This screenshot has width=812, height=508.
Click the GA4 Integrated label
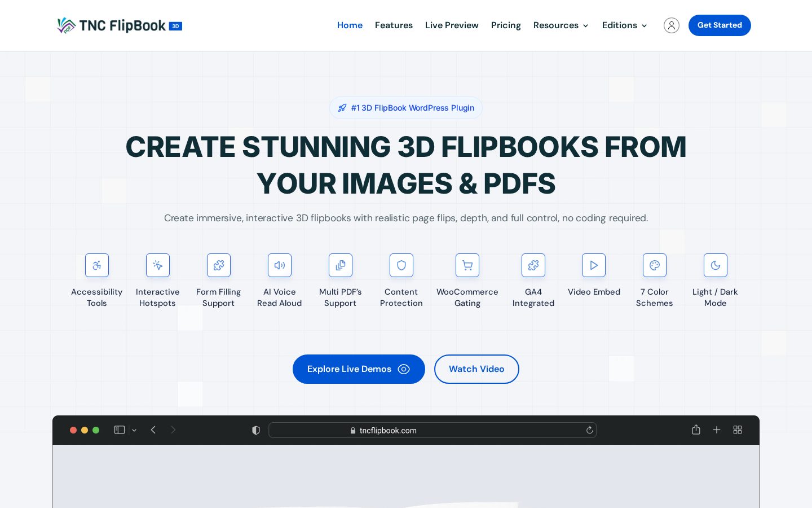[x=533, y=297]
